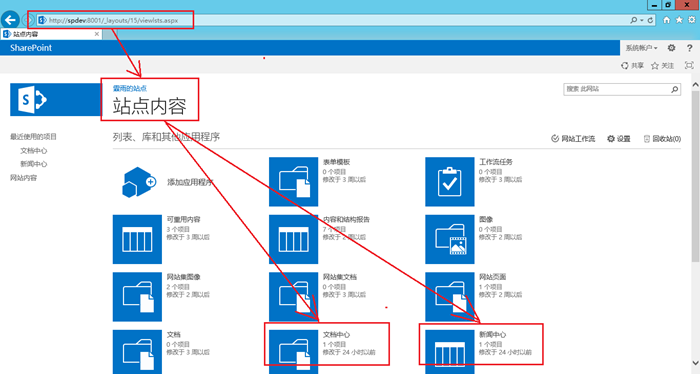The image size is (700, 374).
Task: Click the 内容和结构报告 title text
Action: [346, 220]
